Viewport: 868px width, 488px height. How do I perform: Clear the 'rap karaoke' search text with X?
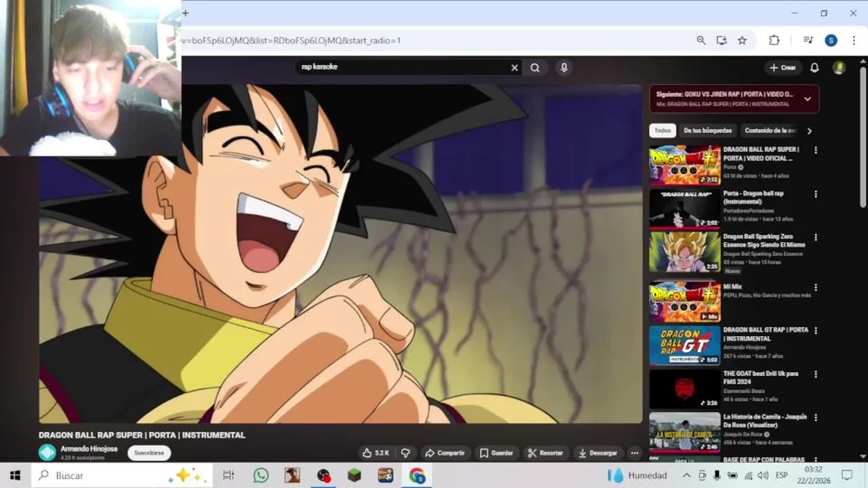515,68
